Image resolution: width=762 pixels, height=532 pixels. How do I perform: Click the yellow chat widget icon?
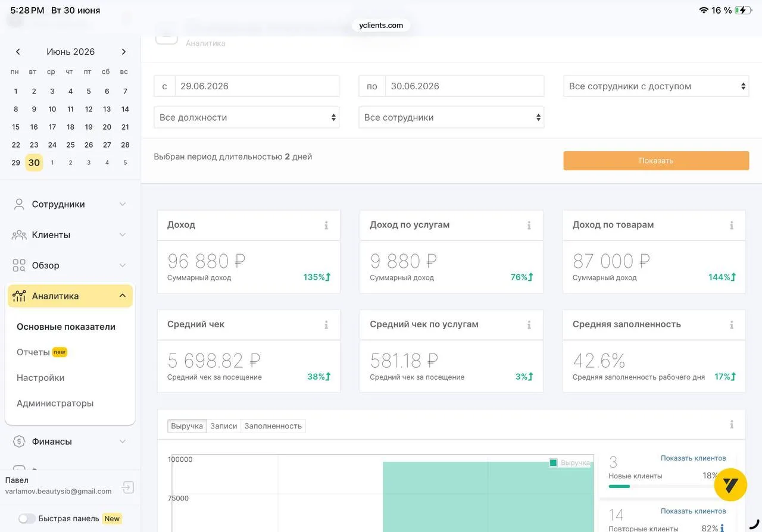[x=730, y=485]
